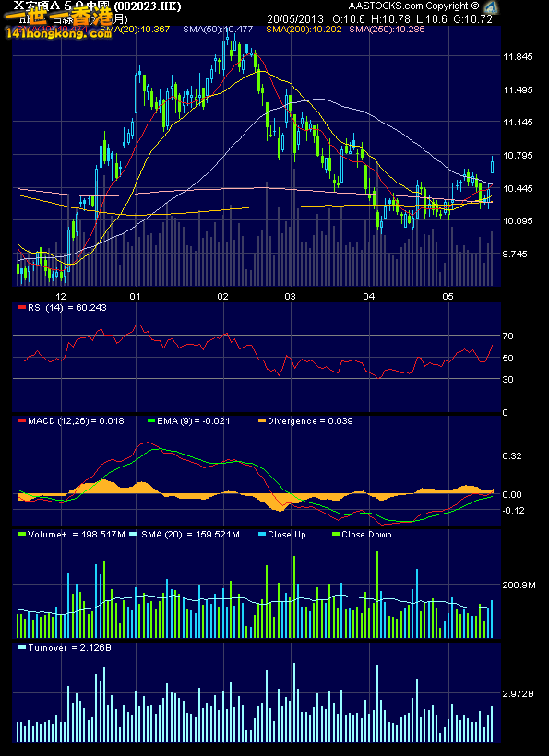Viewport: 549px width, 756px height.
Task: Click the 02 month label on time axis
Action: pyautogui.click(x=223, y=296)
